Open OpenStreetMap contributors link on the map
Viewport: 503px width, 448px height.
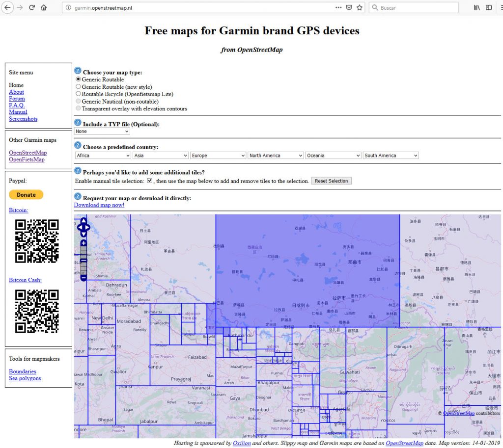click(x=459, y=413)
